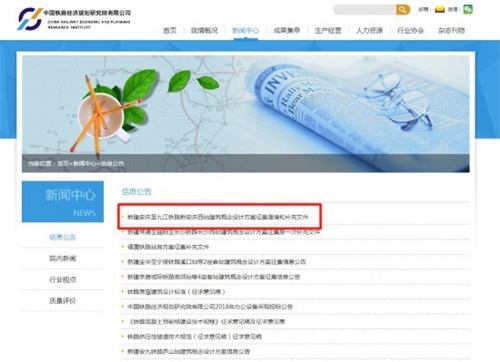Screen dimensions: 500x362
Task: Open the red-boxed 安庆至九江铁路 announcement link
Action: [x=218, y=217]
